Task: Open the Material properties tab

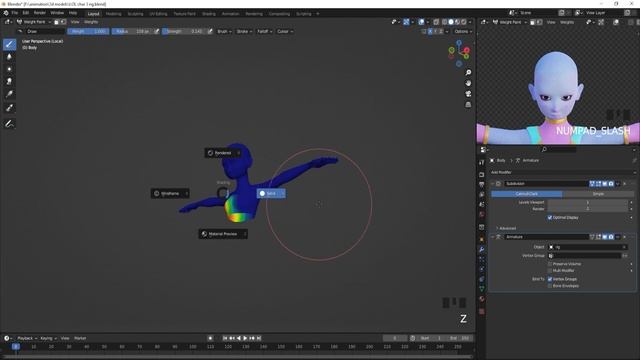Action: (482, 299)
